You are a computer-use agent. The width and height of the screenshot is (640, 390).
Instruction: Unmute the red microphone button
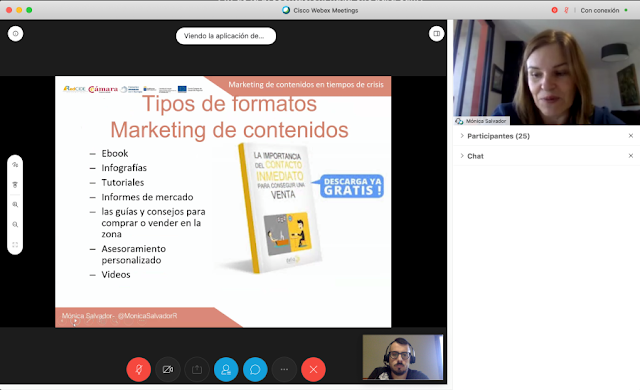click(x=139, y=369)
